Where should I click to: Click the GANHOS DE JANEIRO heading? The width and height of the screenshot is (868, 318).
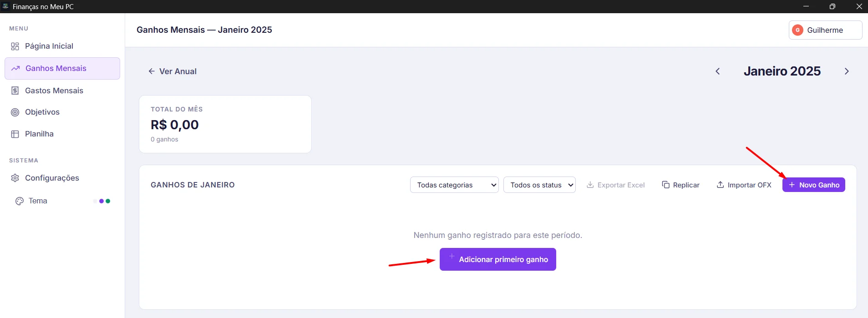tap(193, 185)
